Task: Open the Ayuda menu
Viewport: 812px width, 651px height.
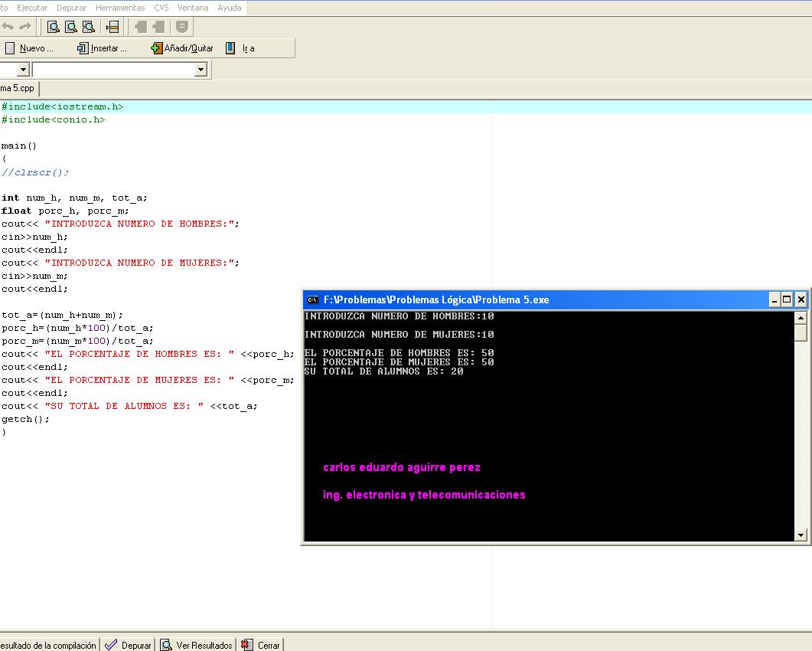Action: pos(230,8)
